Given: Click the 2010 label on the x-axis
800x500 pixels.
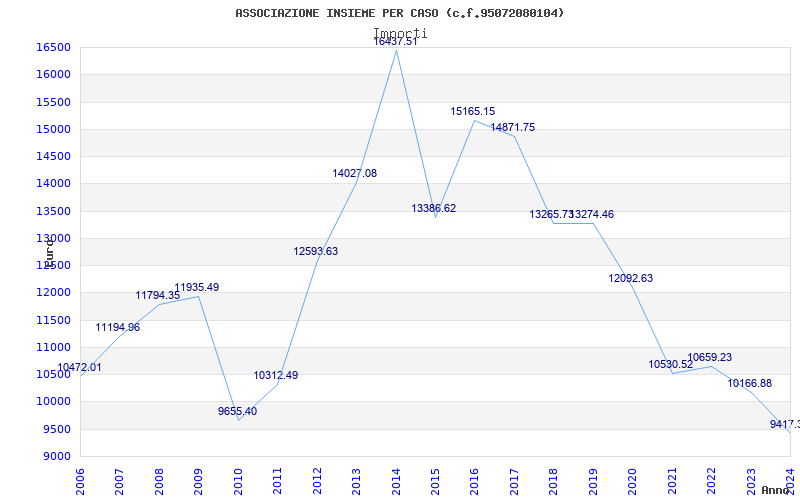Looking at the screenshot, I should point(238,482).
